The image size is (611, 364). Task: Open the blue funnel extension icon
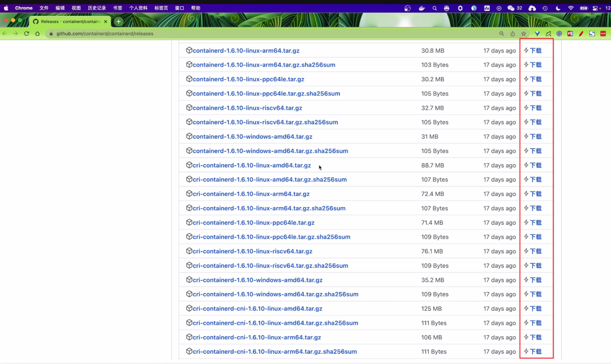click(537, 33)
